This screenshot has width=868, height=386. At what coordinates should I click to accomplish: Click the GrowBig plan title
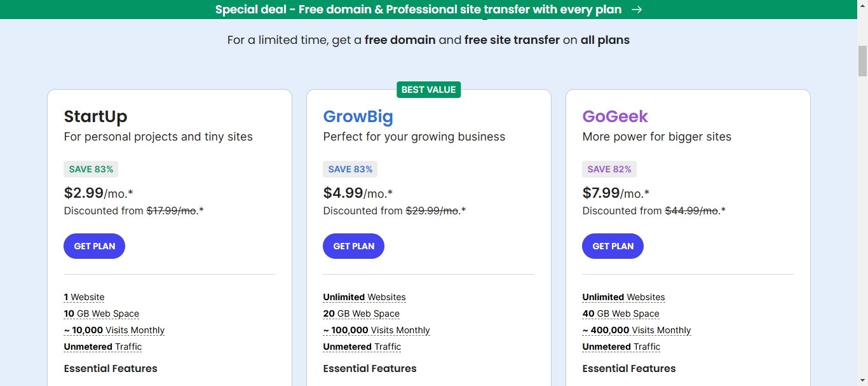[x=358, y=116]
